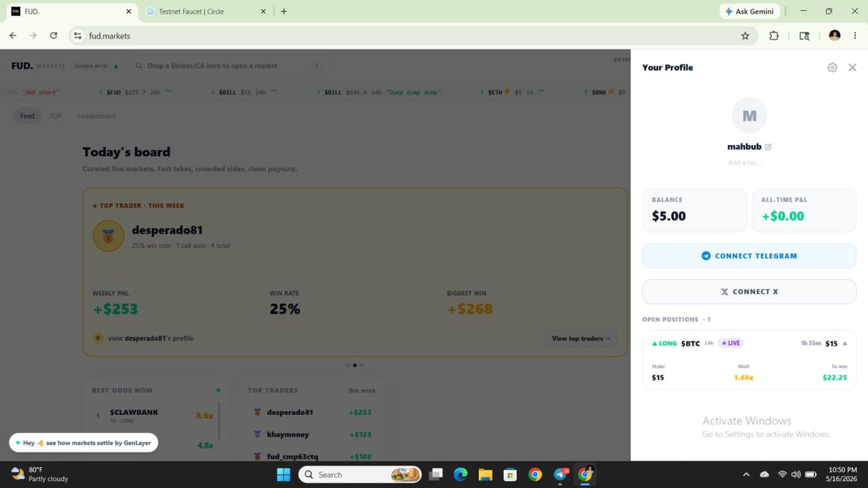Open Telegram from the taskbar
868x488 pixels.
click(x=561, y=475)
